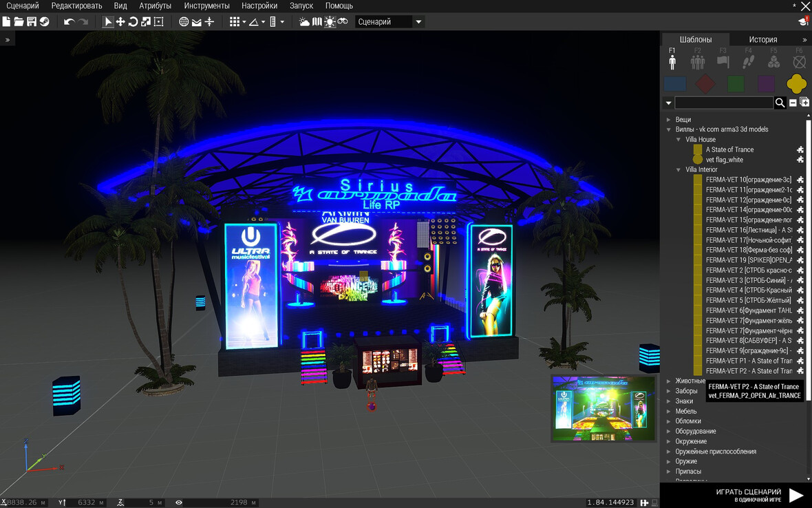Toggle the flashlight sun icon in the toolbar
This screenshot has width=812, height=508.
(330, 22)
